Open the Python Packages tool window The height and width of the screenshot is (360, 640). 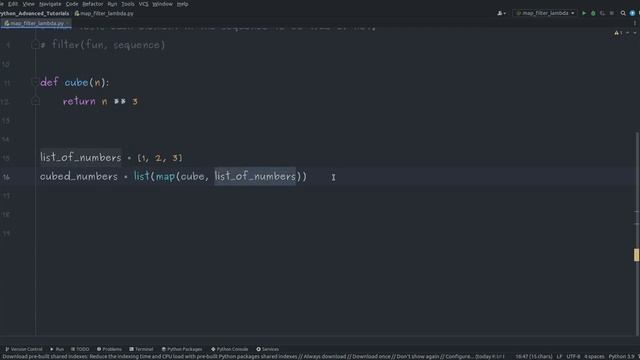point(182,349)
